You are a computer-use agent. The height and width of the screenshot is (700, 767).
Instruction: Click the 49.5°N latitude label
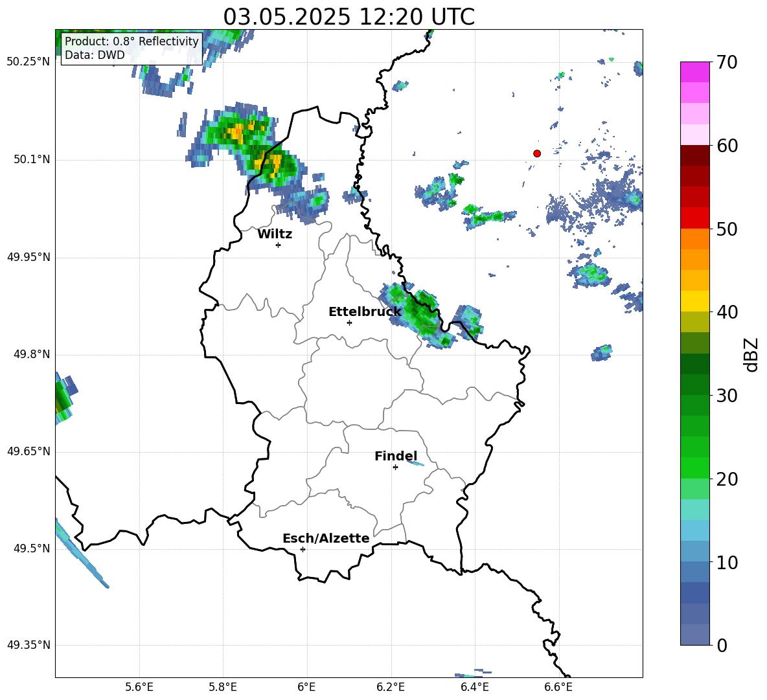pyautogui.click(x=32, y=548)
